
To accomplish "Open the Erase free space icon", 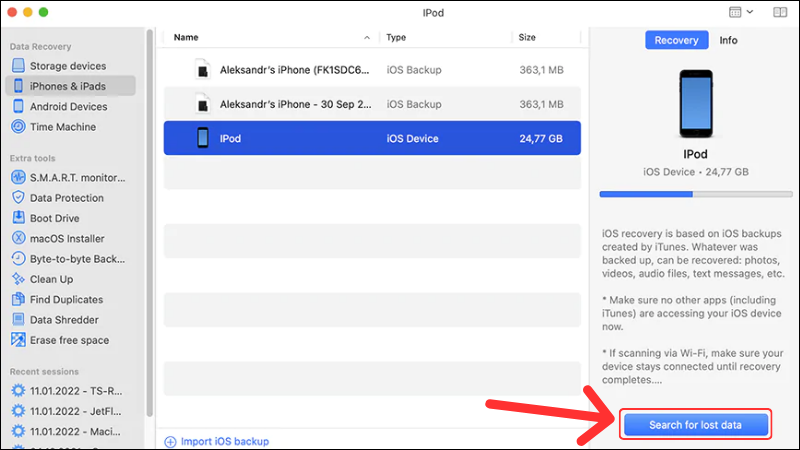I will (18, 340).
